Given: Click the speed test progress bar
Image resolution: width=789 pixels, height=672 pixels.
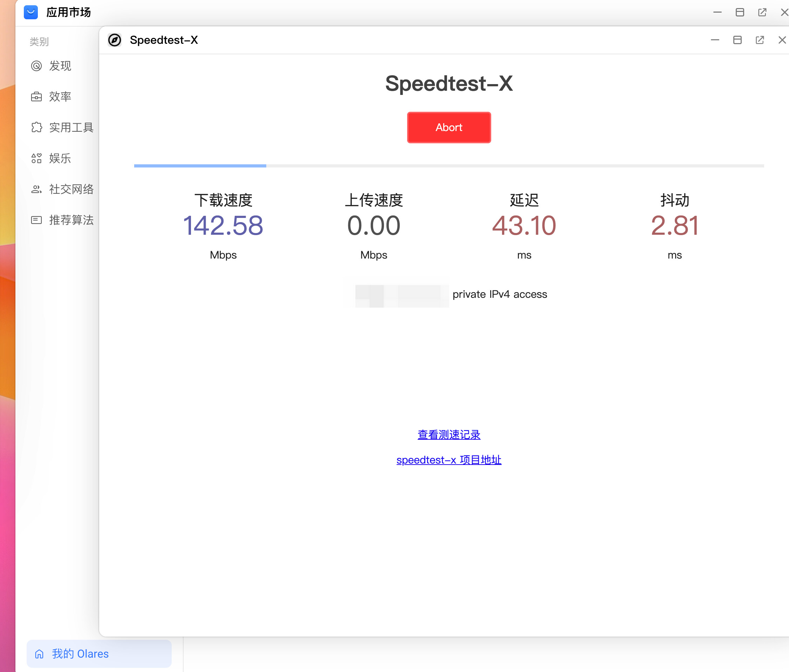Looking at the screenshot, I should (449, 166).
